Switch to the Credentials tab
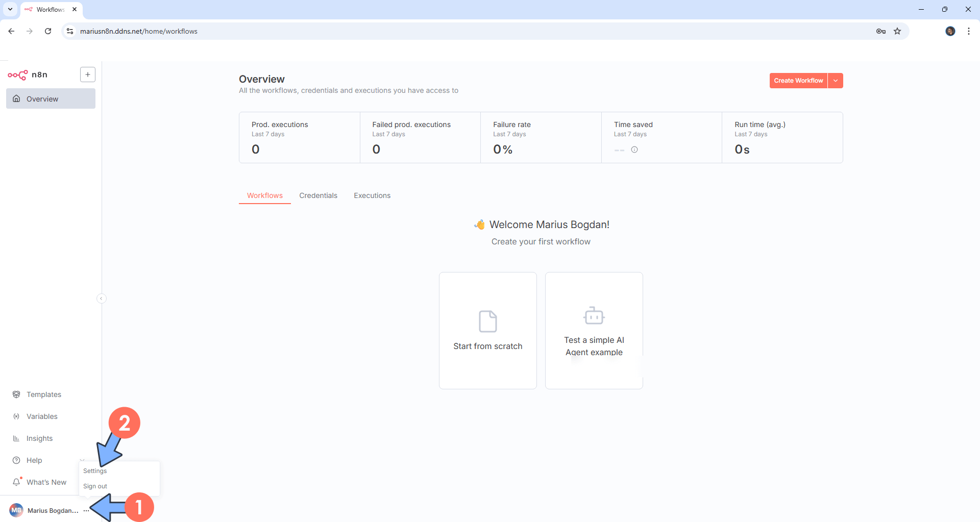 [318, 195]
